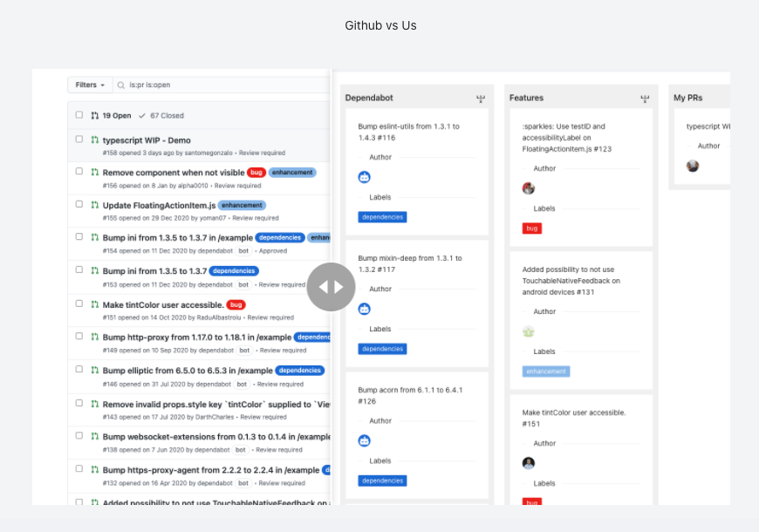This screenshot has height=532, width=759.
Task: Click the bug label on Make tintColor PR
Action: coord(236,305)
